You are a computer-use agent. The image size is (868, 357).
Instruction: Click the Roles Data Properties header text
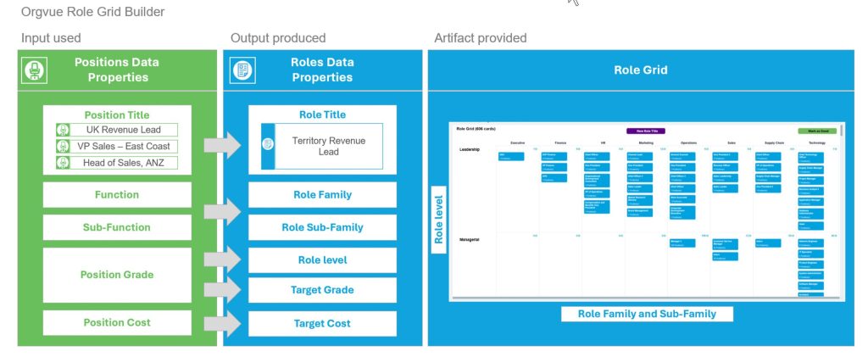(x=322, y=70)
